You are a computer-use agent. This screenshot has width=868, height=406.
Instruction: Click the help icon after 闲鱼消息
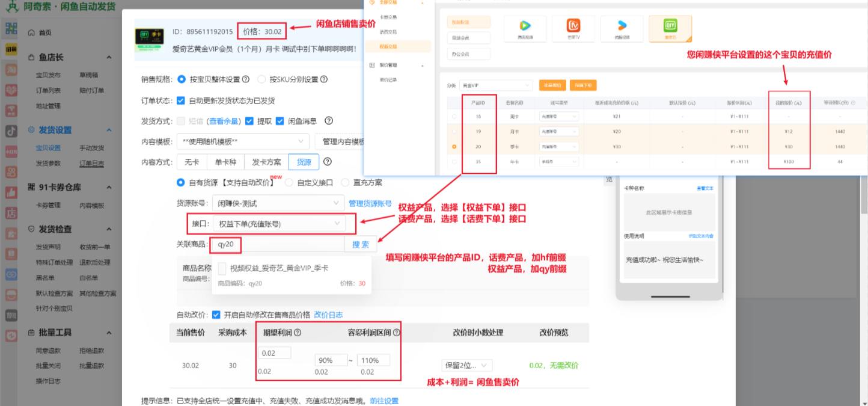coord(329,121)
